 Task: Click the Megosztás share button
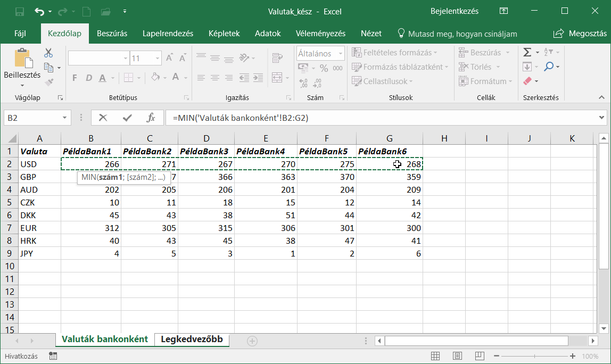(x=579, y=34)
